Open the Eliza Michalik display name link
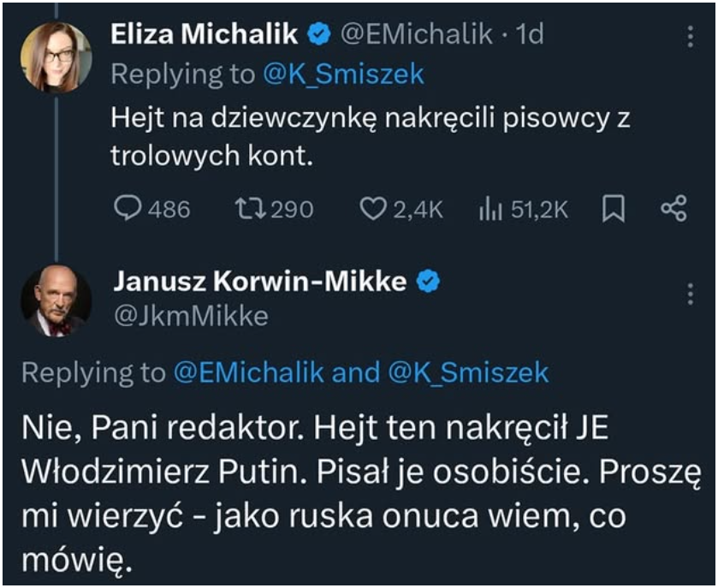 205,33
